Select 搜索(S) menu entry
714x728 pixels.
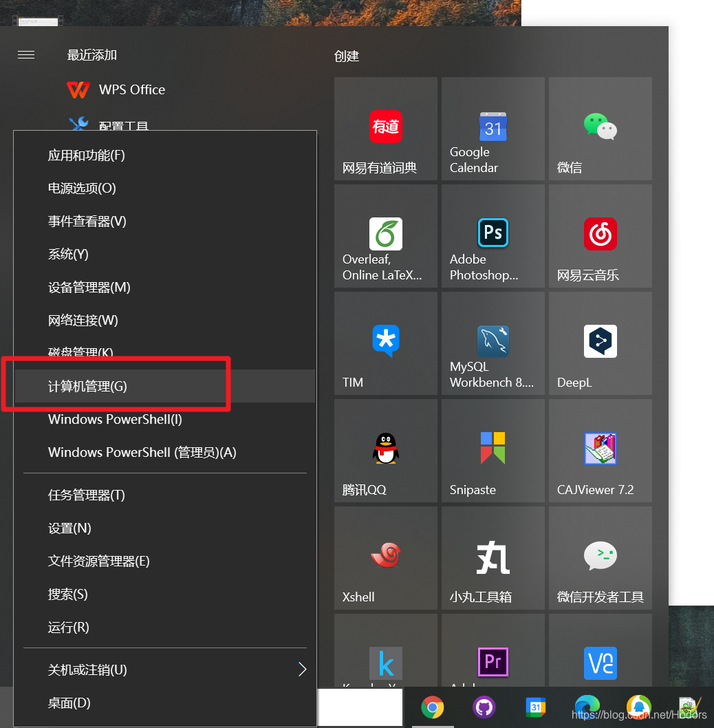click(x=165, y=594)
